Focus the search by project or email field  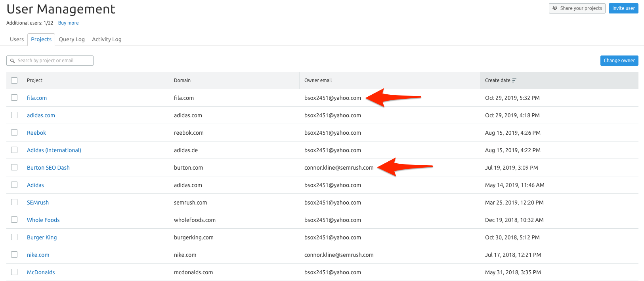pos(50,61)
